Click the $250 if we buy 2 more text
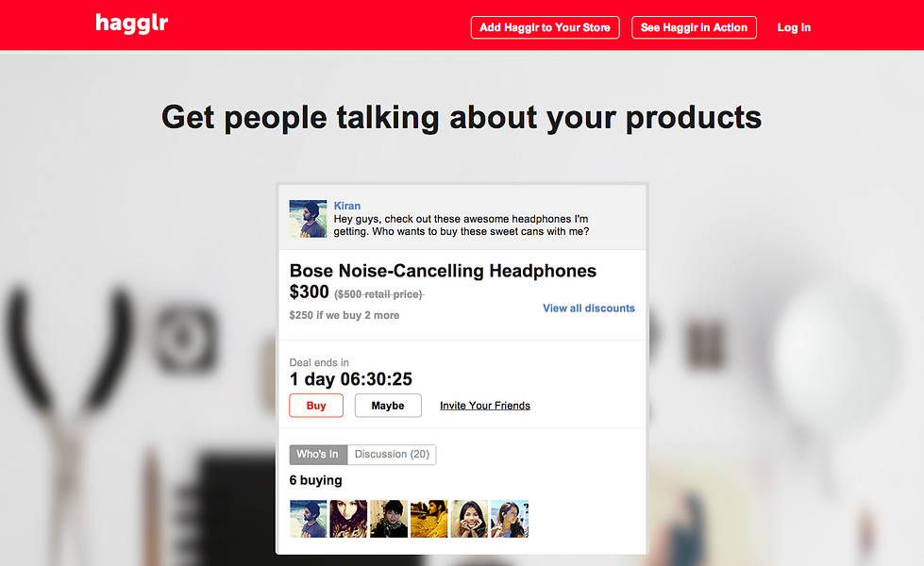Screen dimensions: 924x566 pos(344,315)
